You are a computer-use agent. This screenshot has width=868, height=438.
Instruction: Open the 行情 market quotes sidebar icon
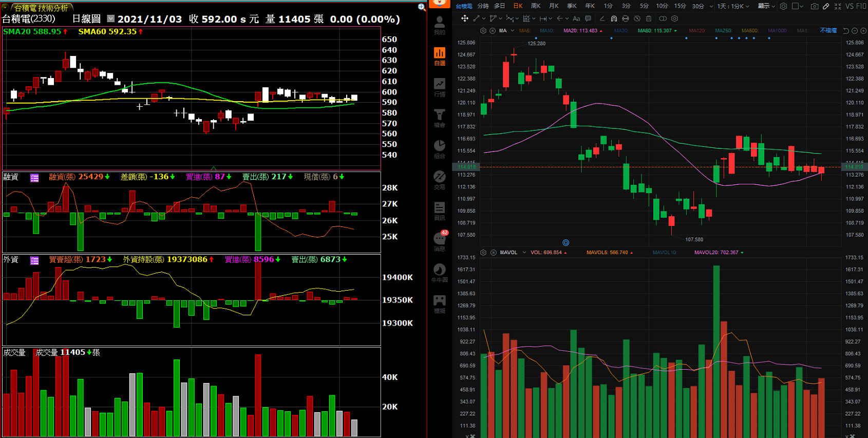pos(440,87)
